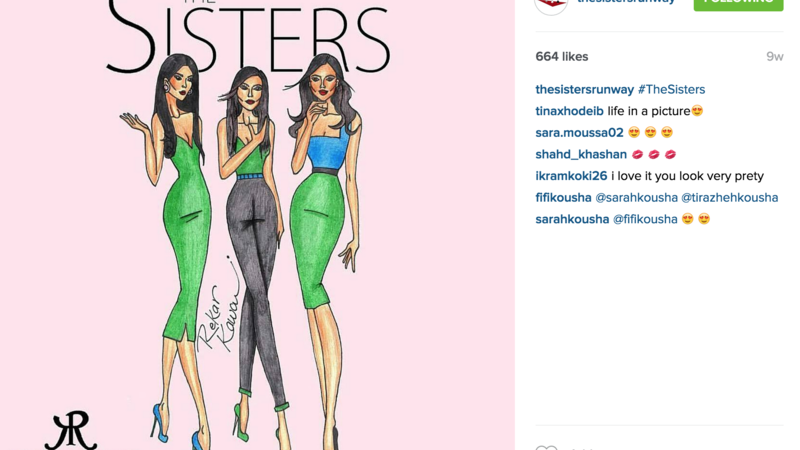Visit shahd_khashan's profile link
The width and height of the screenshot is (800, 450).
coord(581,154)
